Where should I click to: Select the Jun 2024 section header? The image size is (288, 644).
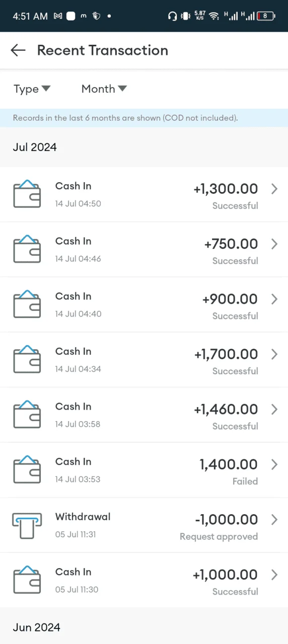pyautogui.click(x=36, y=627)
